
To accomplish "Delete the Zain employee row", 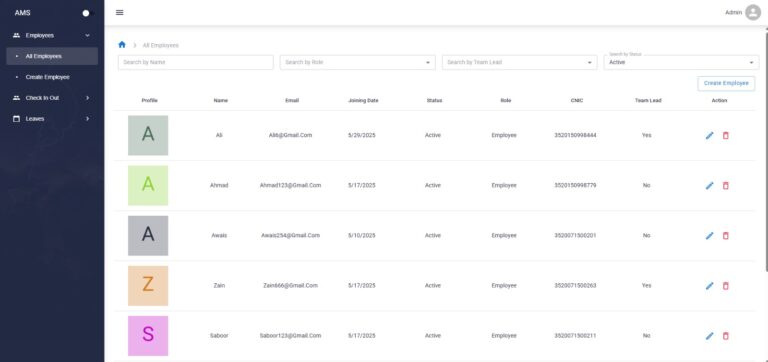I will (726, 286).
